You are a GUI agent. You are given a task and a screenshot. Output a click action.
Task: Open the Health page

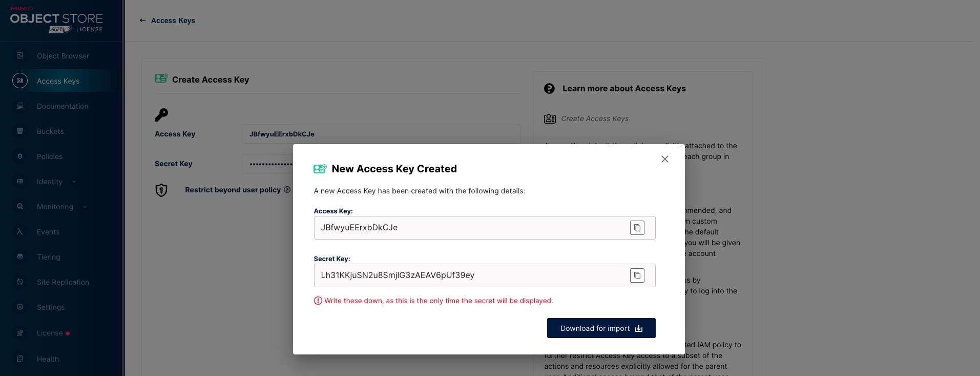pyautogui.click(x=48, y=359)
